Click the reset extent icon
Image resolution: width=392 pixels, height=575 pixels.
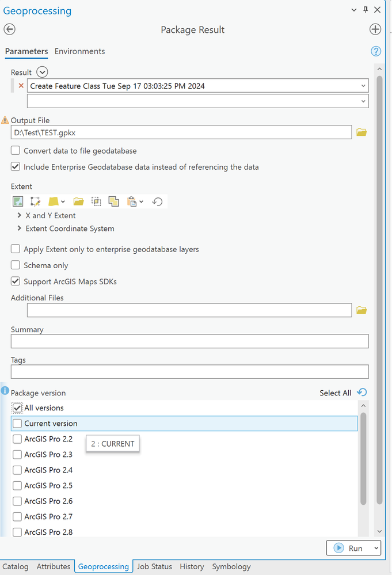click(x=158, y=201)
